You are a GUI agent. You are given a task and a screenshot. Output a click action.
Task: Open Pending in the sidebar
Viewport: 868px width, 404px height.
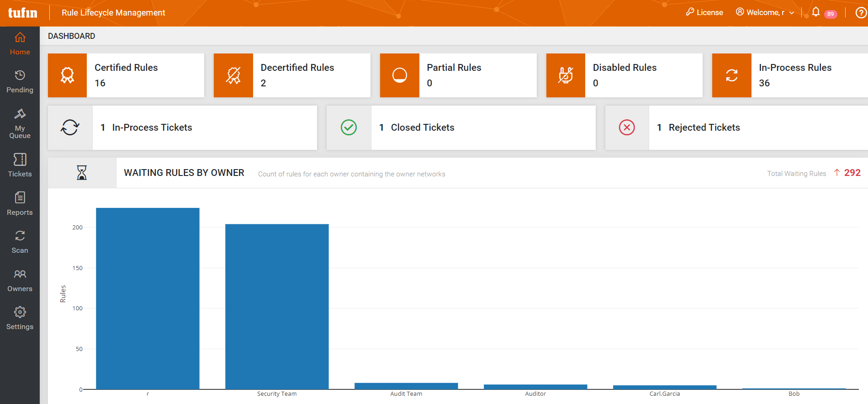point(20,81)
